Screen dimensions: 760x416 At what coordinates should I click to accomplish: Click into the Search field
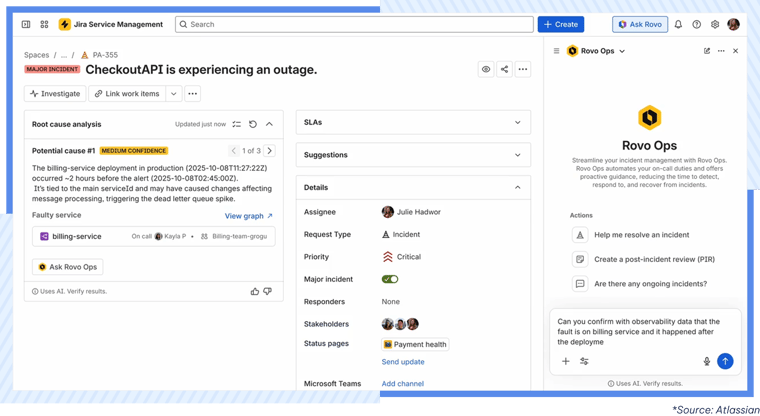354,24
